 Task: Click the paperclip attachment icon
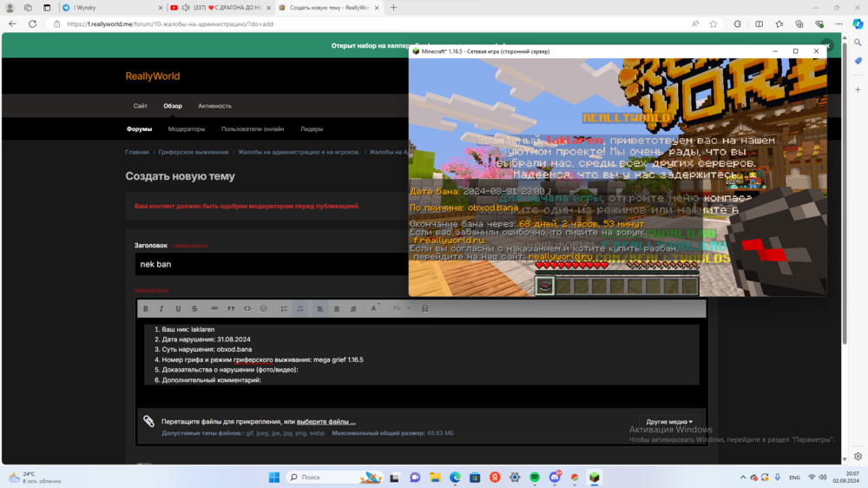pos(148,421)
